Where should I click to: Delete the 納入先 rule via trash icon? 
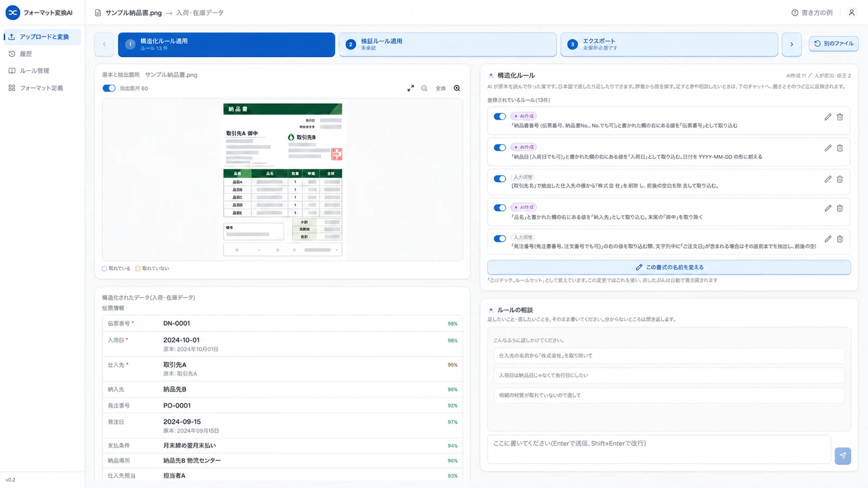[840, 208]
